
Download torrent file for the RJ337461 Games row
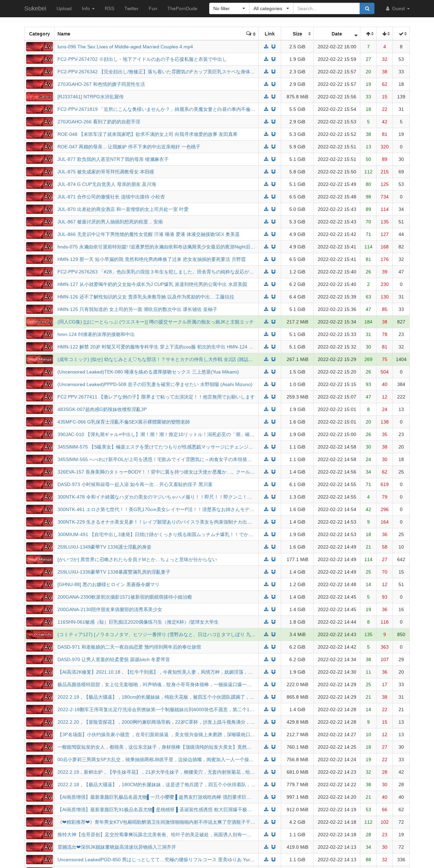pyautogui.click(x=266, y=97)
